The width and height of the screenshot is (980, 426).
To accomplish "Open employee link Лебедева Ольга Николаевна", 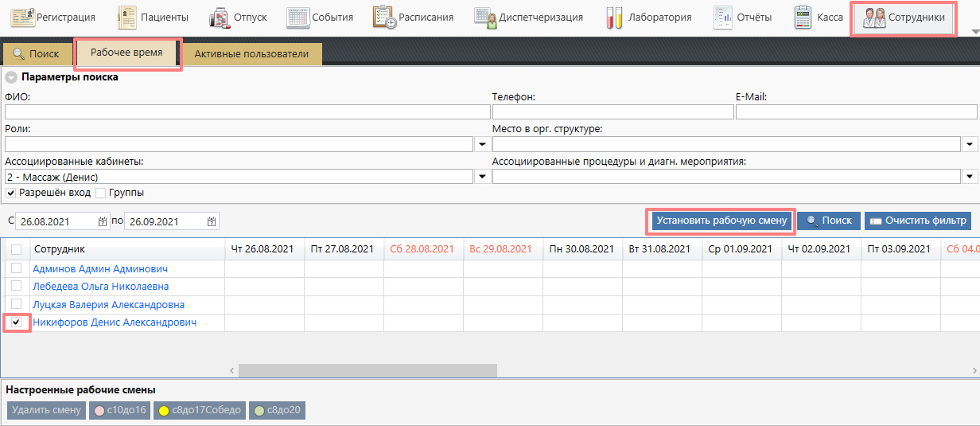I will coord(100,287).
